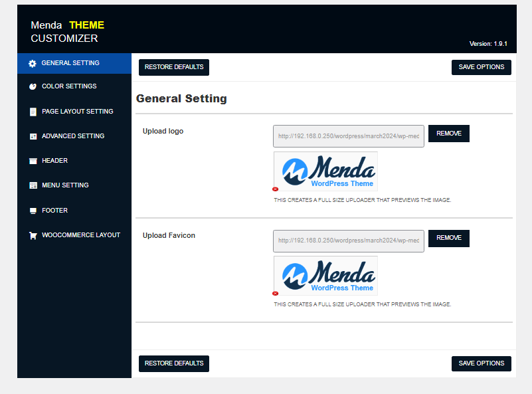
Task: Select the Color Settings palette icon
Action: click(x=33, y=86)
